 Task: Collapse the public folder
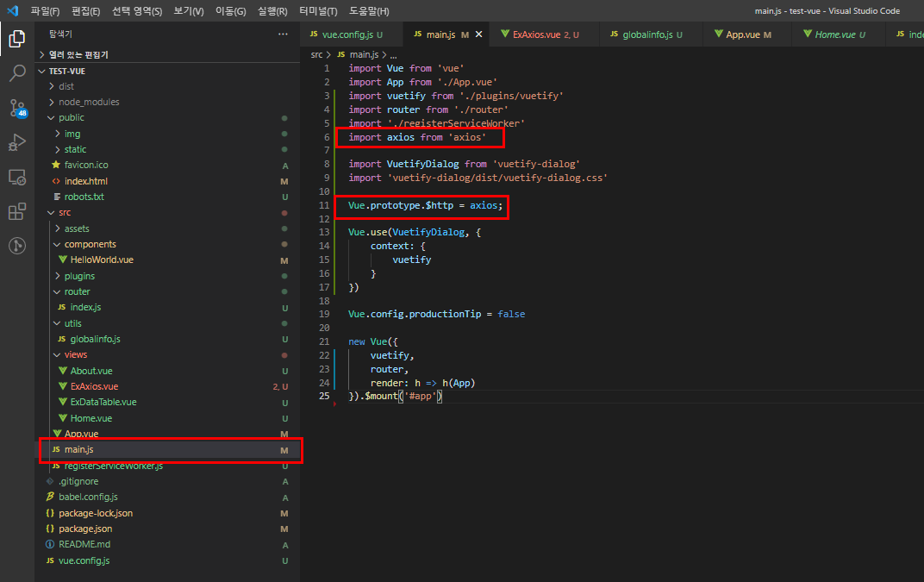pyautogui.click(x=167, y=117)
